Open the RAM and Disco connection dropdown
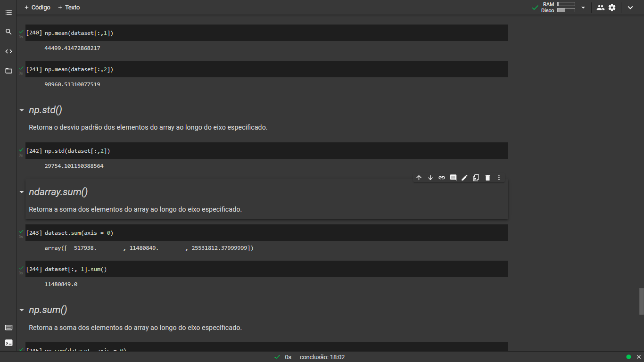The width and height of the screenshot is (644, 362). 583,8
